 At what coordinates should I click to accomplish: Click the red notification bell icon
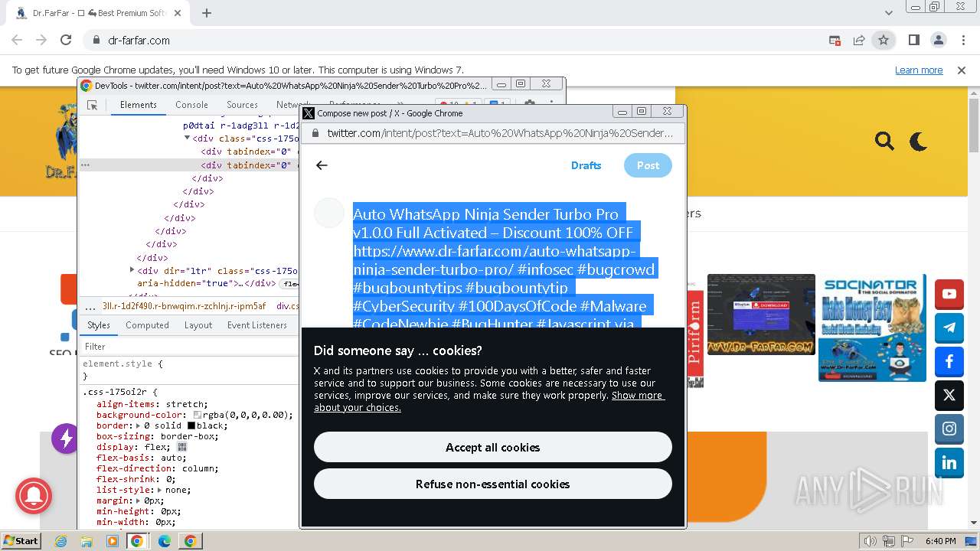tap(34, 497)
